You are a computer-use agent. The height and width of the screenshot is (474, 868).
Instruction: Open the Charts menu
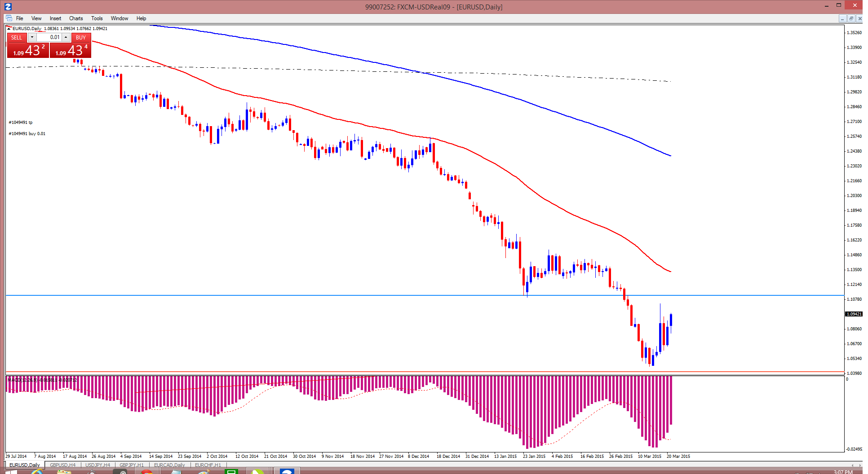[76, 18]
